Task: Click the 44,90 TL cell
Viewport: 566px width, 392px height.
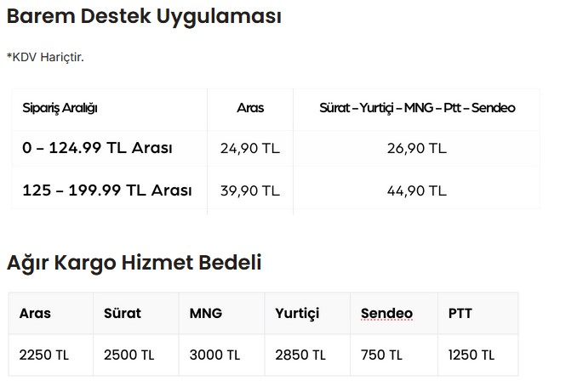Action: click(417, 190)
